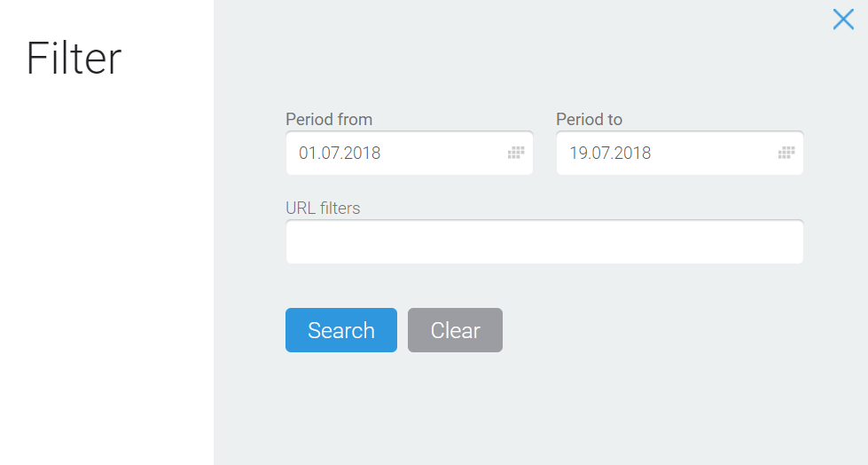Click the gray Clear button label
Image resolution: width=868 pixels, height=465 pixels.
455,330
